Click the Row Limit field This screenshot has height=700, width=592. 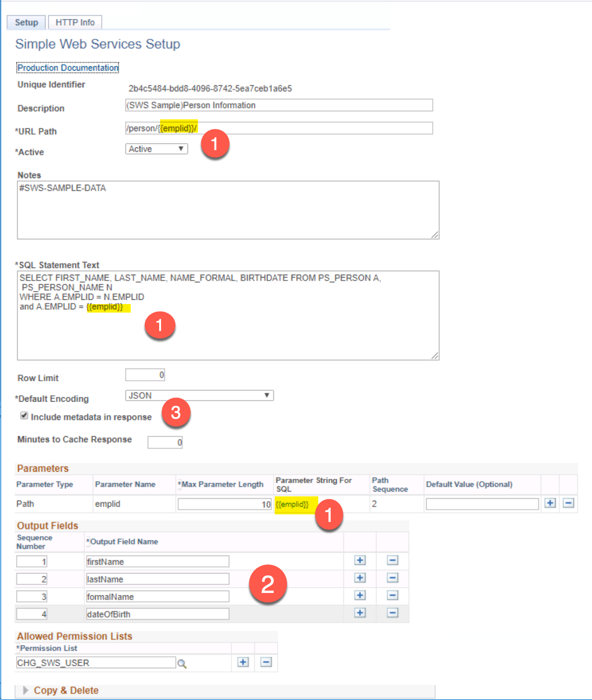point(145,375)
